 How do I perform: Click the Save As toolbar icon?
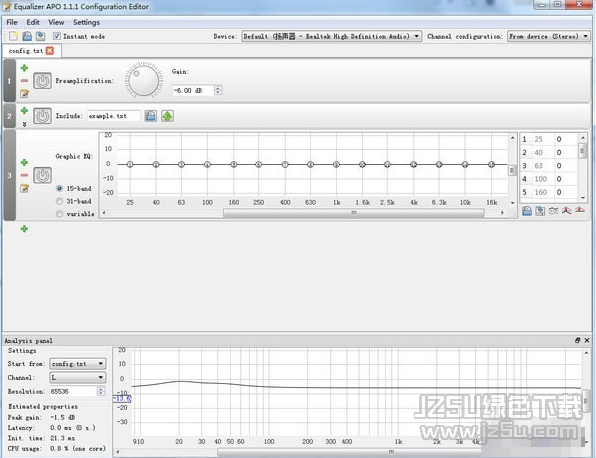click(40, 36)
